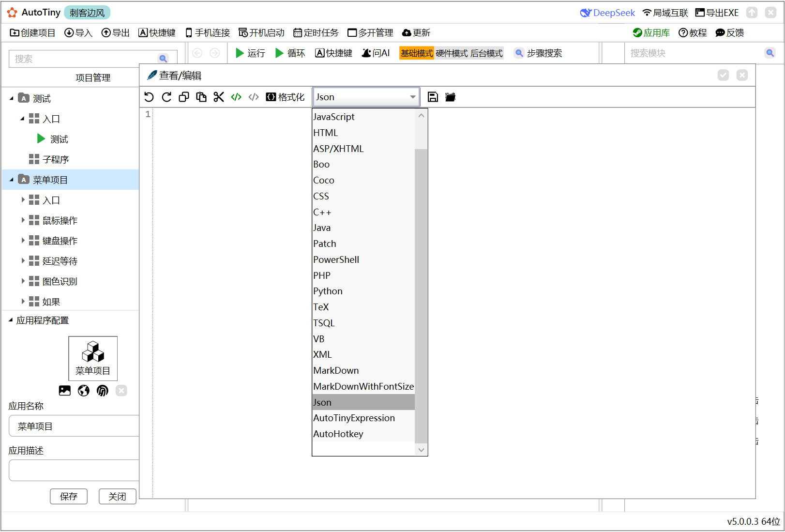785x532 pixels.
Task: Click the app image icon under 菜单项目
Action: [65, 391]
